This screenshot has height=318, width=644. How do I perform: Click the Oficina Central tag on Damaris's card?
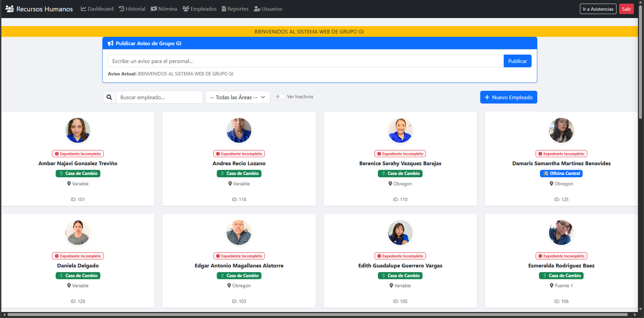[561, 173]
